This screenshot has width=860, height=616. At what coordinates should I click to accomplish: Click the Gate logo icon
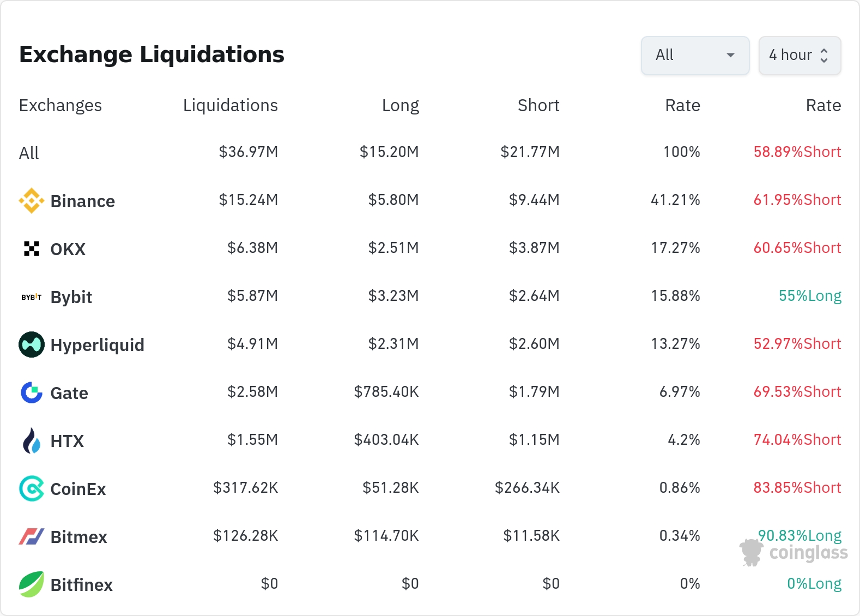coord(32,392)
